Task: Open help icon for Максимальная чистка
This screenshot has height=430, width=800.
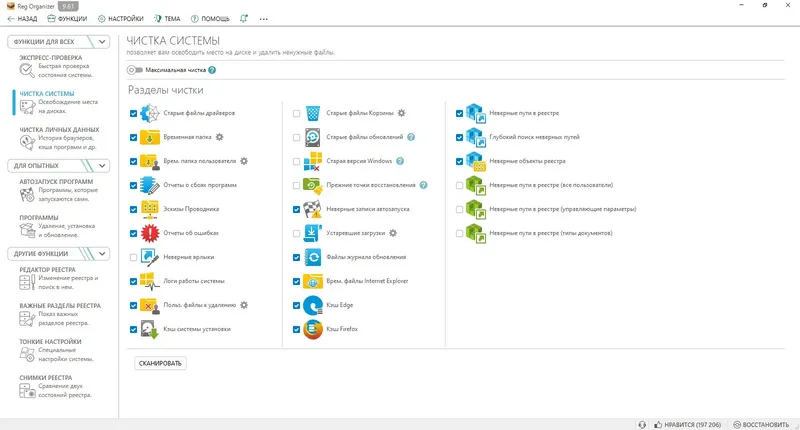Action: click(212, 70)
